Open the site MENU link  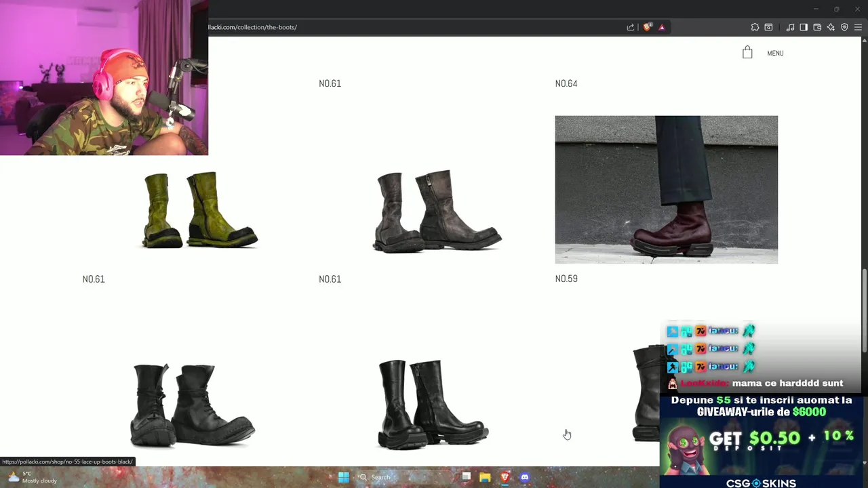click(775, 53)
